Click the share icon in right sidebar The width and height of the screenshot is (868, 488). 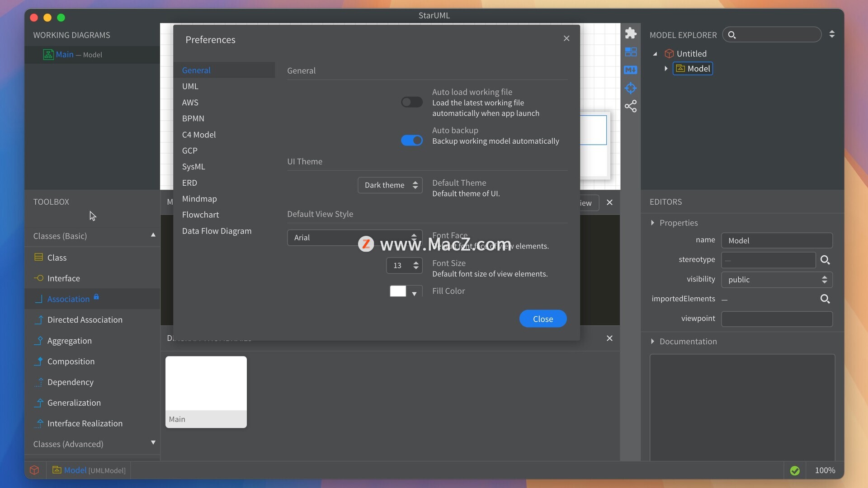point(631,107)
